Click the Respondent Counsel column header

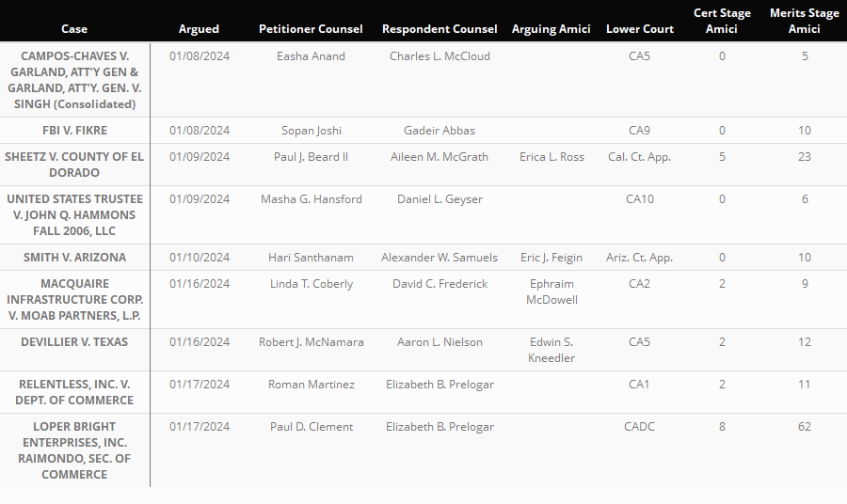tap(439, 29)
